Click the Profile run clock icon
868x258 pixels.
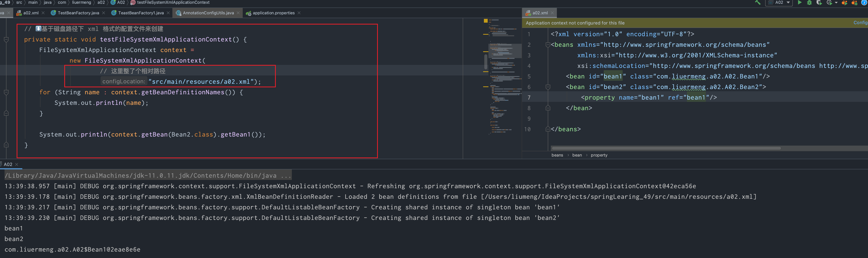[x=829, y=2]
